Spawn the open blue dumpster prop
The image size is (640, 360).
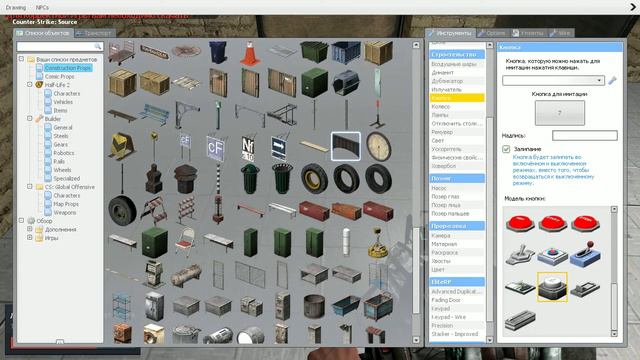346,52
